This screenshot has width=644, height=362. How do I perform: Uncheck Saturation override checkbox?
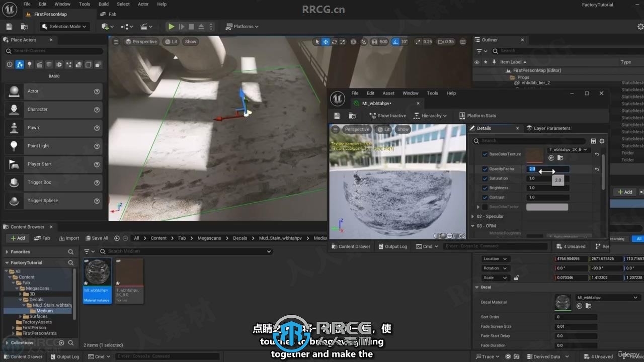pyautogui.click(x=485, y=178)
